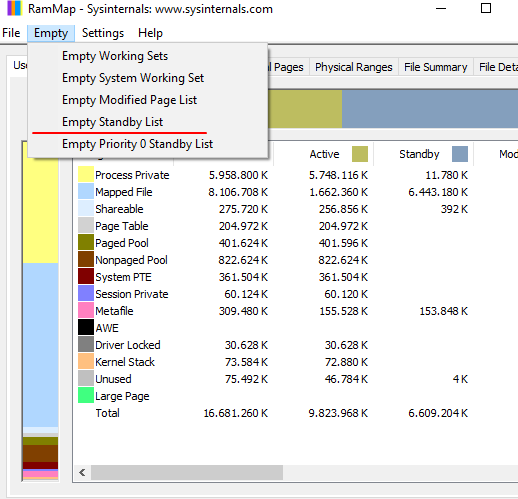The image size is (518, 499).
Task: Click the Active column color legend swatch
Action: 360,154
